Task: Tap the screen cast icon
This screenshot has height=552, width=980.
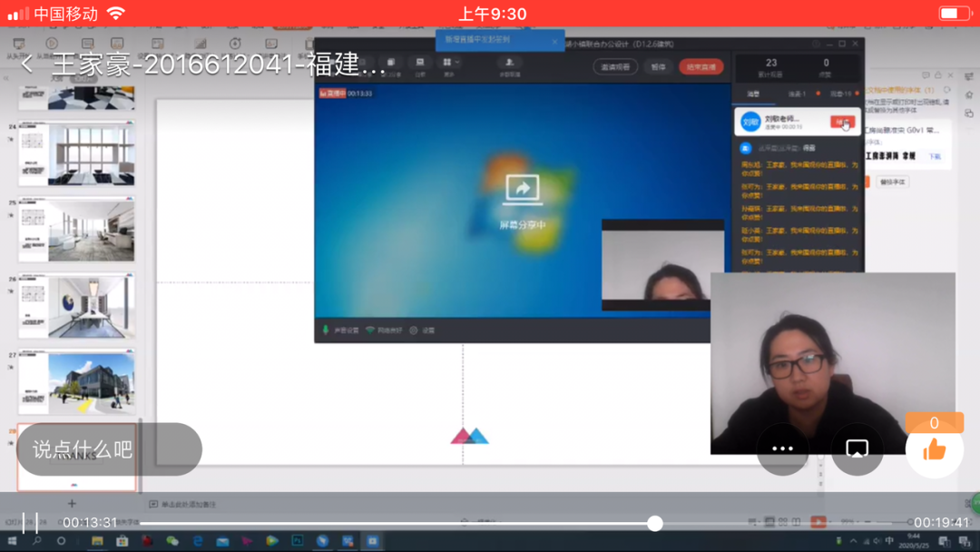Action: point(857,448)
